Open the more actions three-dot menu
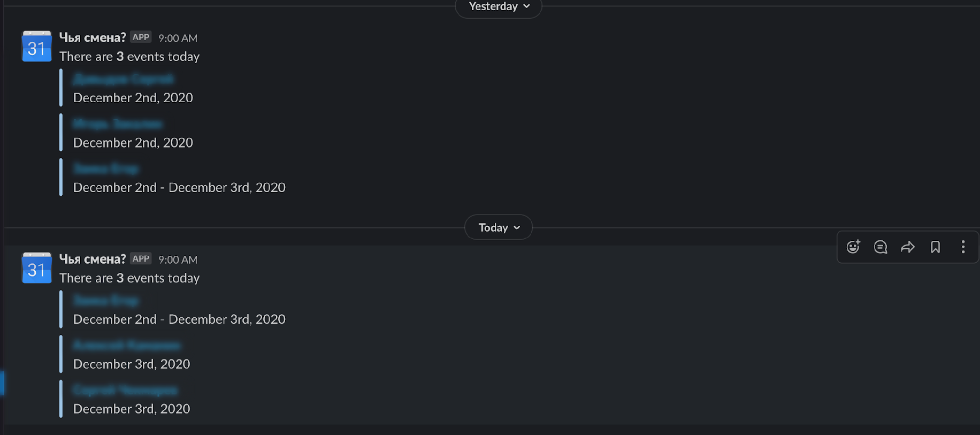The width and height of the screenshot is (980, 435). point(963,247)
